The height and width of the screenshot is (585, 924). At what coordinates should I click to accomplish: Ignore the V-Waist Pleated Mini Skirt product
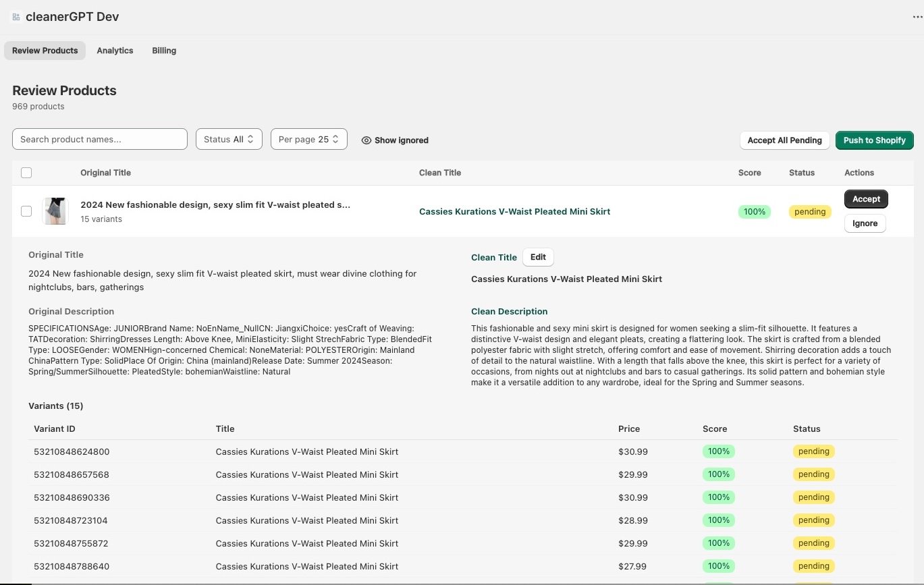tap(865, 223)
